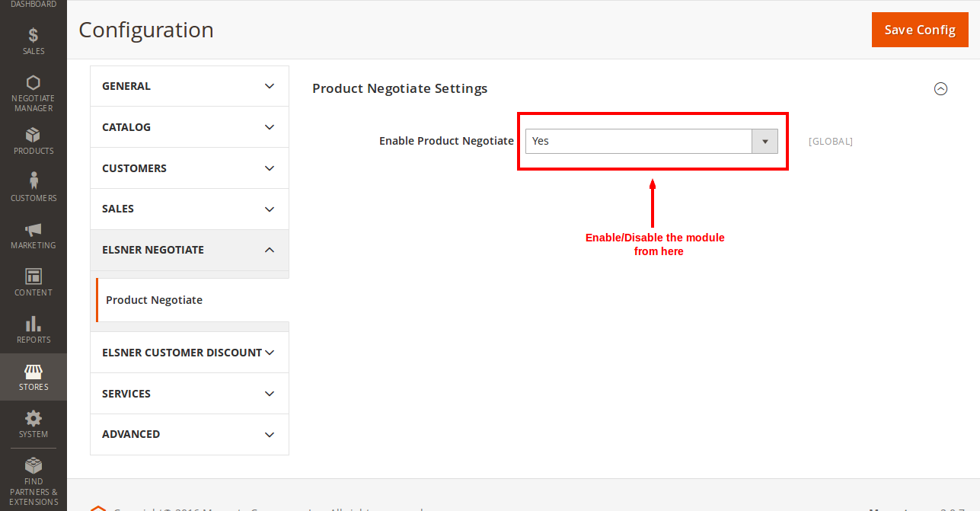Open the Marketing megaphone icon
The height and width of the screenshot is (511, 980).
tap(34, 229)
